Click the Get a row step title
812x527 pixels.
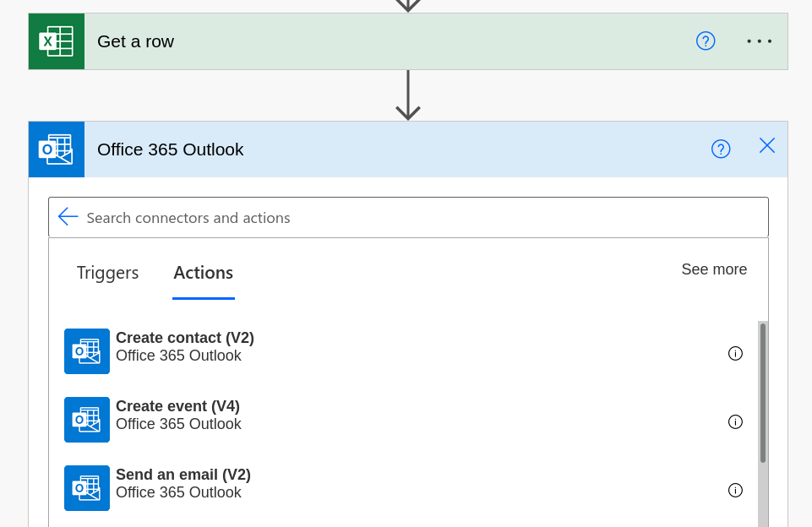[136, 41]
